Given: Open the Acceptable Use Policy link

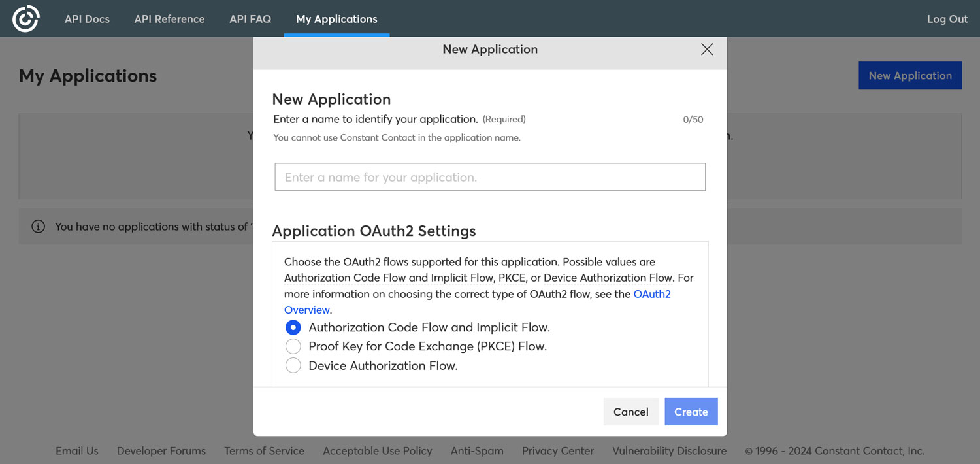Looking at the screenshot, I should tap(378, 451).
